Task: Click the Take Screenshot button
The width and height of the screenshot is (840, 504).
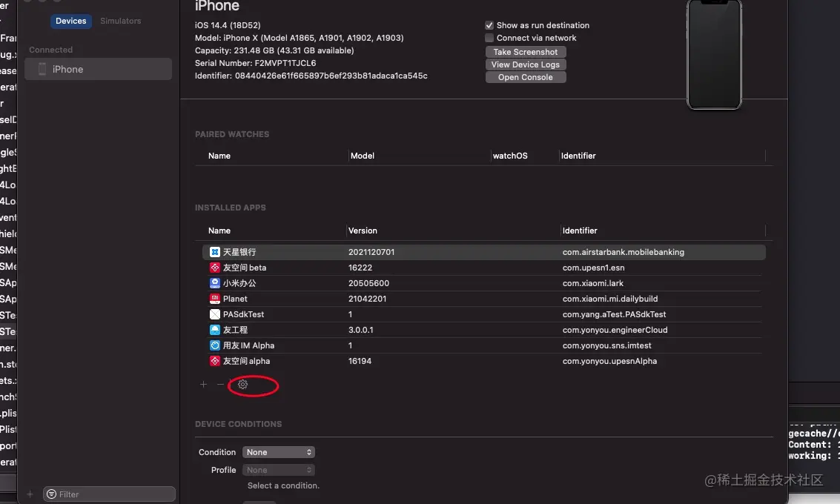Action: coord(526,52)
